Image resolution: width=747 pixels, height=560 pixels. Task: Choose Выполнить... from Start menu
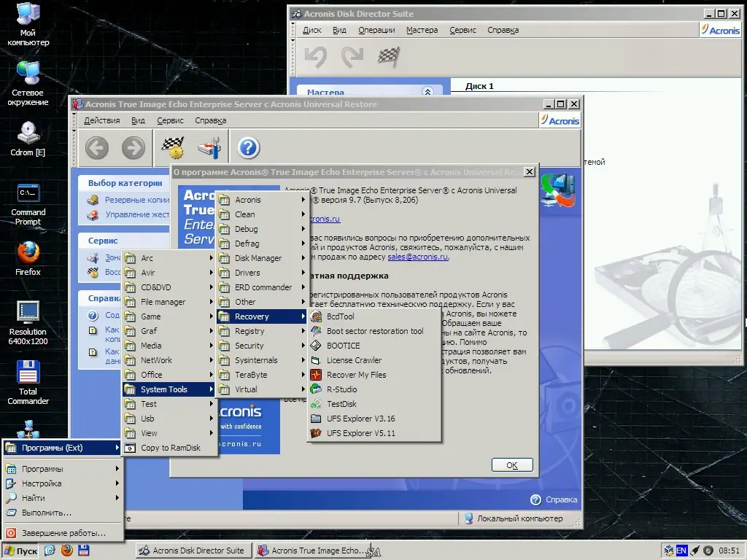tap(63, 513)
